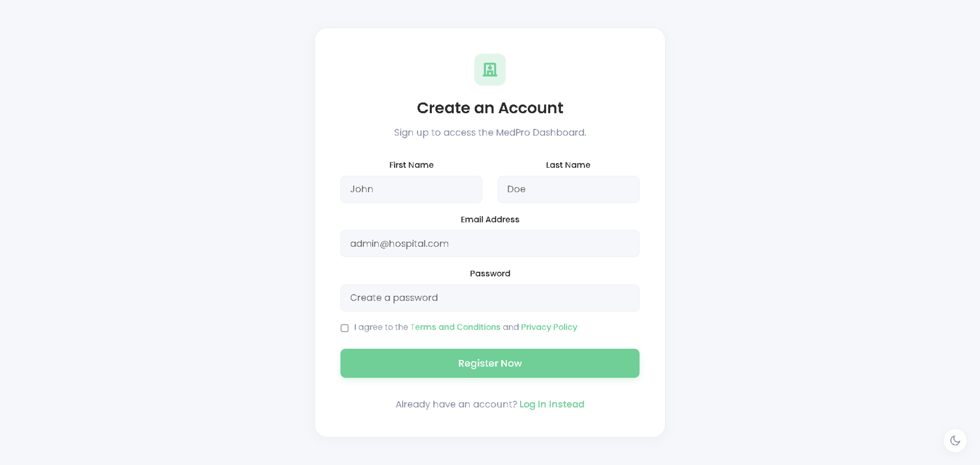Click the Email Address label
Viewport: 980px width, 465px height.
tap(489, 219)
